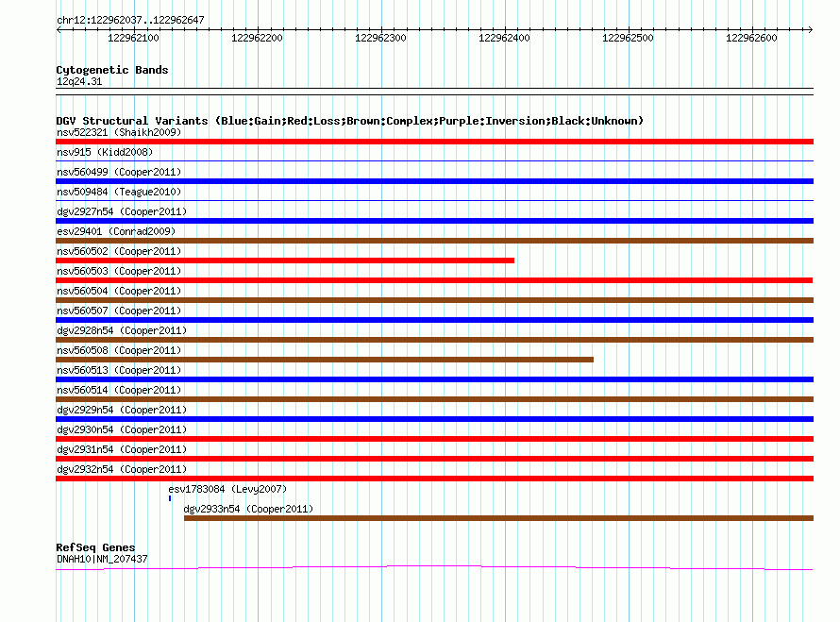Select the magenta DNAH10 gene track line
Image resolution: width=840 pixels, height=622 pixels.
434,568
